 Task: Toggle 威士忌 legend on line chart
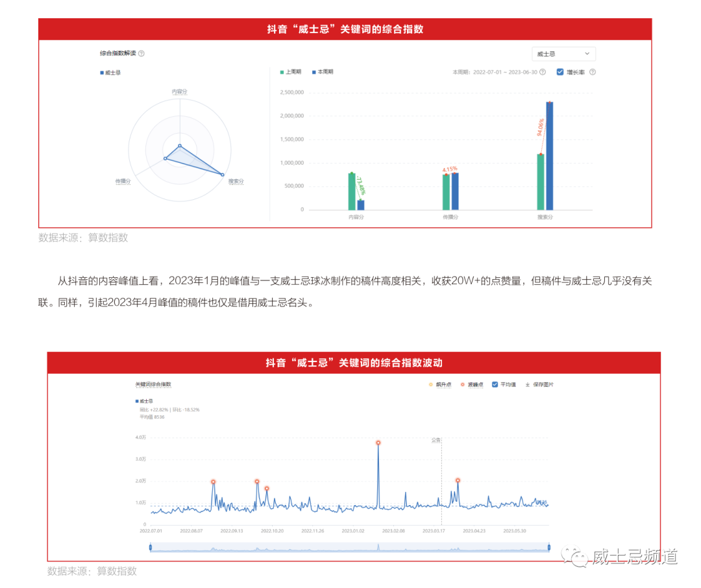[x=144, y=401]
